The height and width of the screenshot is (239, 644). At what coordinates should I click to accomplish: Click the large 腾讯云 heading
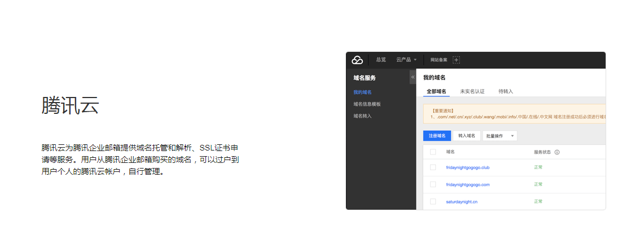pyautogui.click(x=70, y=105)
